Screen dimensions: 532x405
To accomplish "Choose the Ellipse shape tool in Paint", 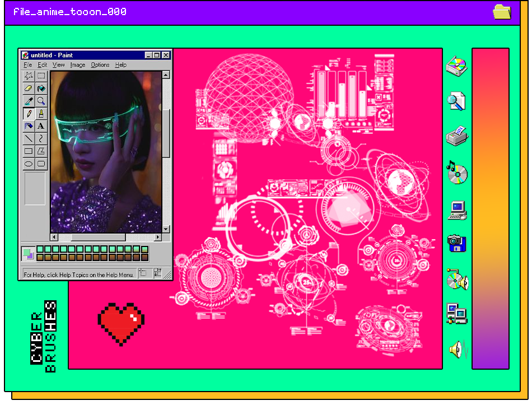I will pos(29,164).
